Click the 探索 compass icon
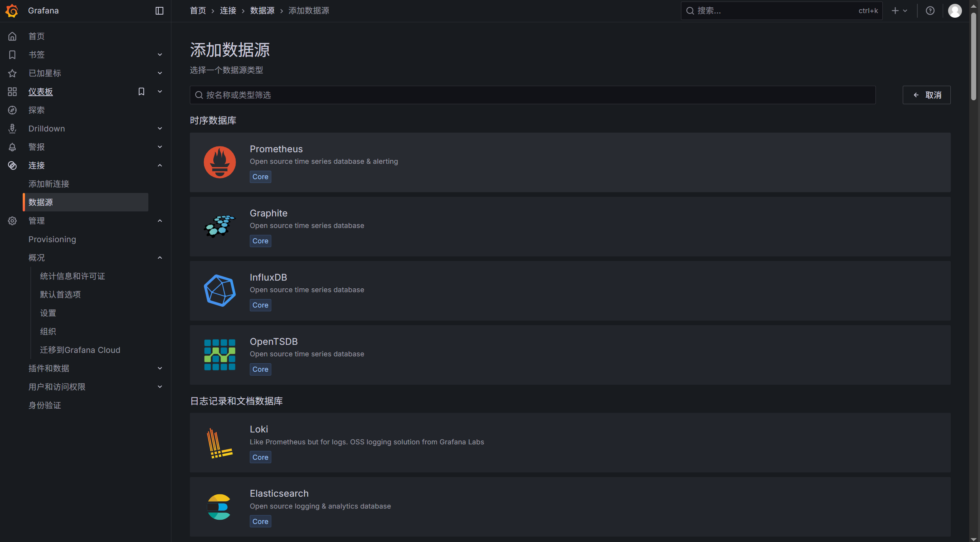This screenshot has height=542, width=980. click(12, 110)
